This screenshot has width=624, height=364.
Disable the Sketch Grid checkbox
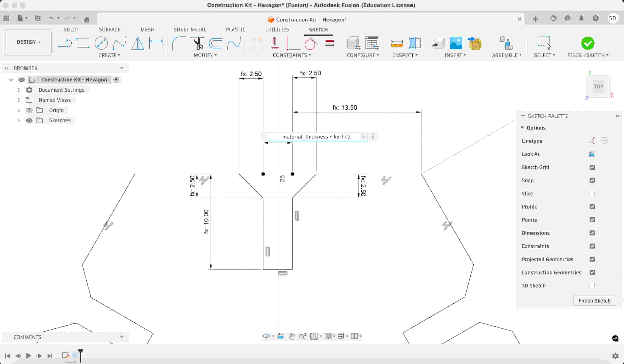click(592, 167)
